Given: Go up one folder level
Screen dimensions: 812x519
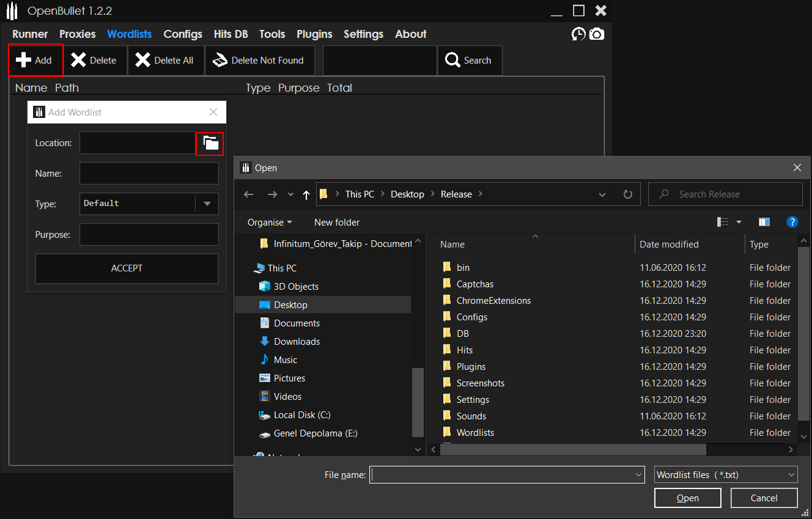Looking at the screenshot, I should click(x=306, y=194).
